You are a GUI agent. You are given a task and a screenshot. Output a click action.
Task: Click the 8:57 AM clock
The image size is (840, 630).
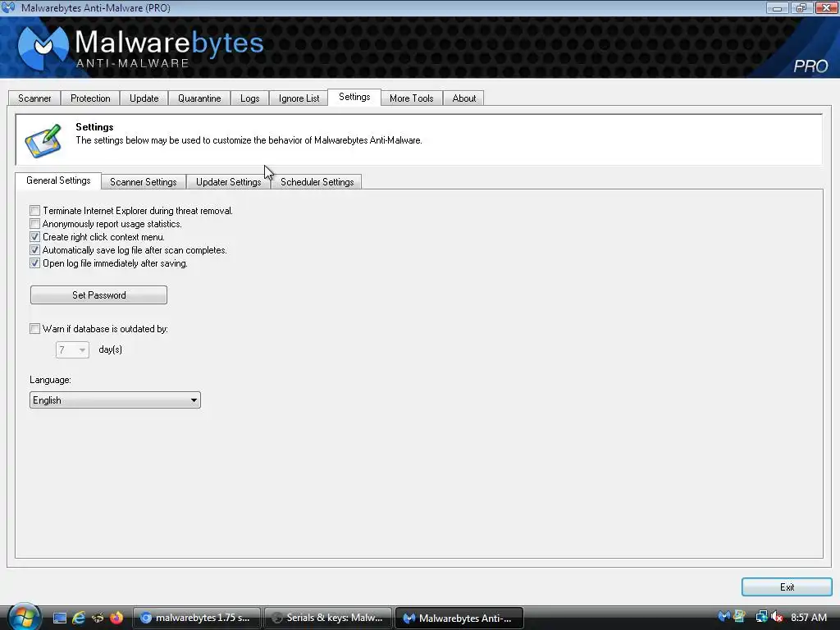pos(808,617)
